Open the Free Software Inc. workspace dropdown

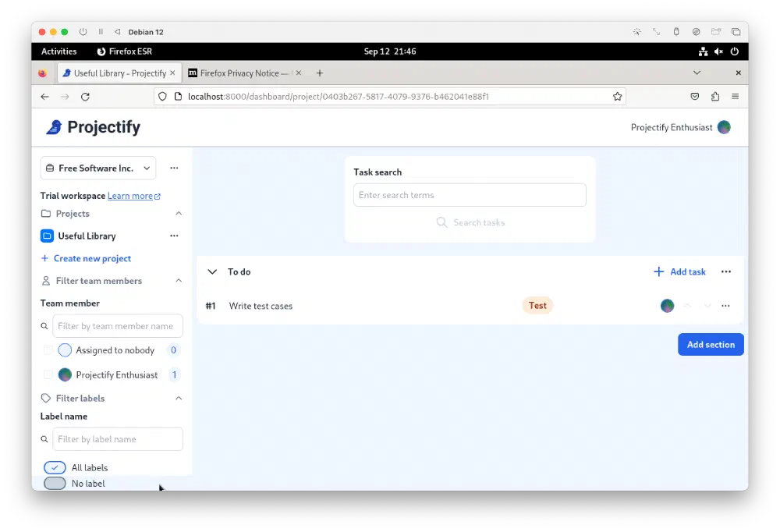pyautogui.click(x=98, y=168)
